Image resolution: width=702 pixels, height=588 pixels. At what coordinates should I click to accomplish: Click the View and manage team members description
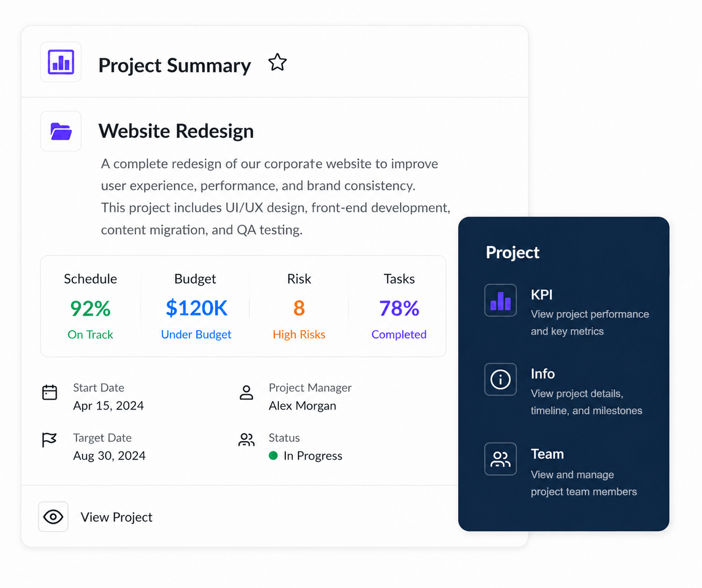tap(584, 483)
